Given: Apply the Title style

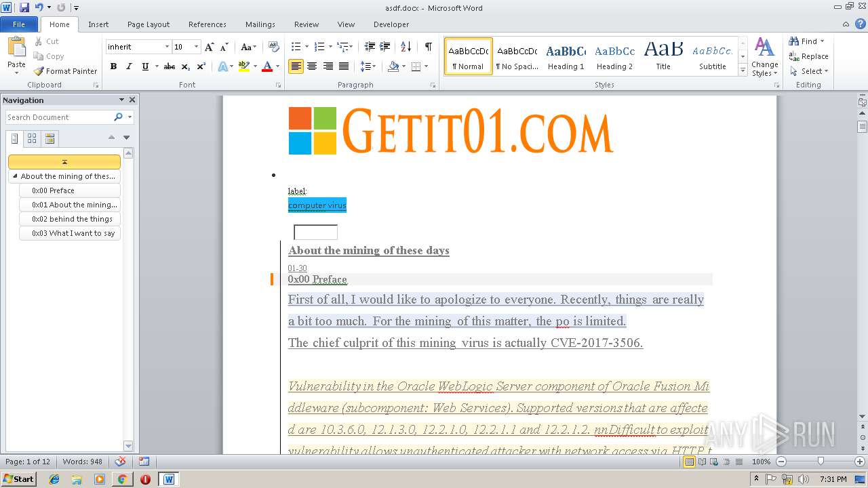Looking at the screenshot, I should pyautogui.click(x=663, y=56).
